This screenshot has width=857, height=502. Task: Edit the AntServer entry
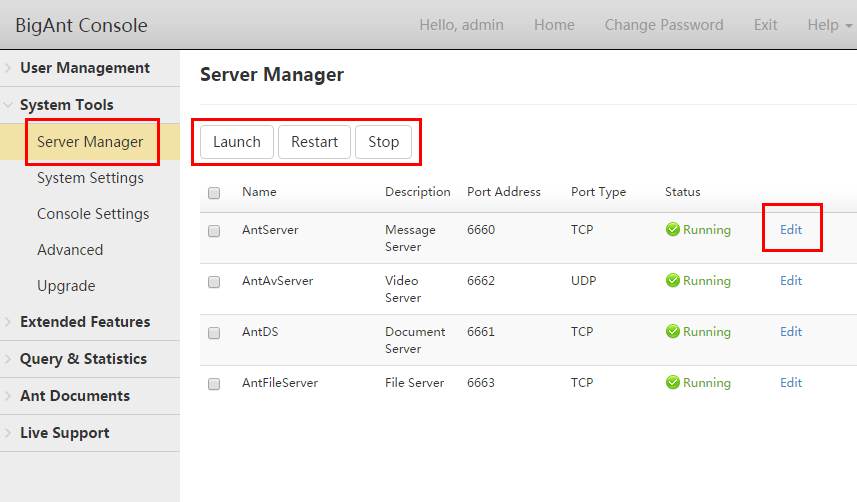[x=791, y=230]
